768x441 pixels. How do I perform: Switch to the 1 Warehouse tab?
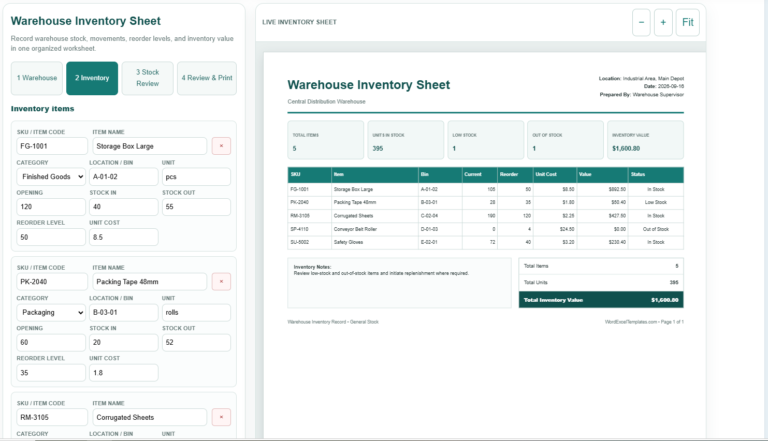(37, 78)
